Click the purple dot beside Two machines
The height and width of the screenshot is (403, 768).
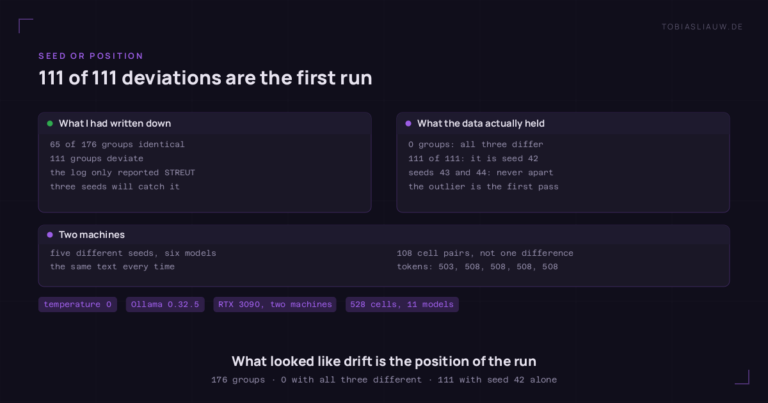[x=50, y=235]
